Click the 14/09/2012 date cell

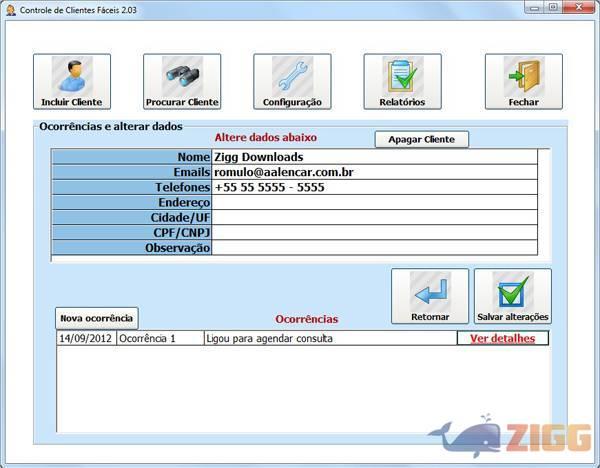(x=85, y=338)
